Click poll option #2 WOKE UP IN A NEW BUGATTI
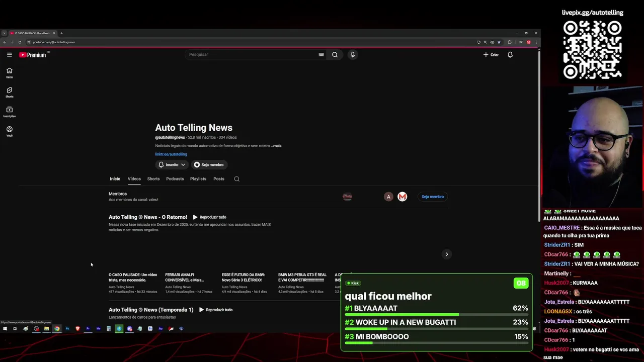This screenshot has height=362, width=644. pos(436,324)
